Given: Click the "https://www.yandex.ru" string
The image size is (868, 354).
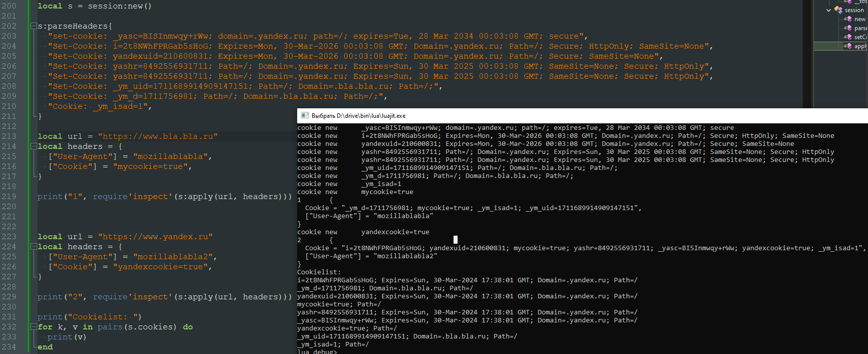Looking at the screenshot, I should click(x=155, y=237).
